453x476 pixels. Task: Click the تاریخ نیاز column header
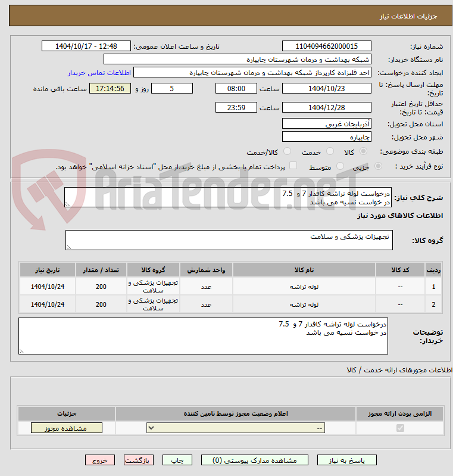pos(48,270)
